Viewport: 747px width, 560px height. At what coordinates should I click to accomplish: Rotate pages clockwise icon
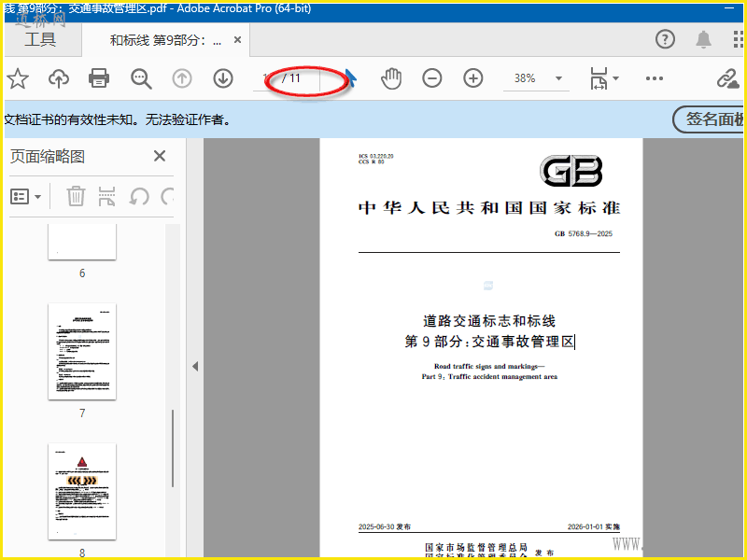167,196
